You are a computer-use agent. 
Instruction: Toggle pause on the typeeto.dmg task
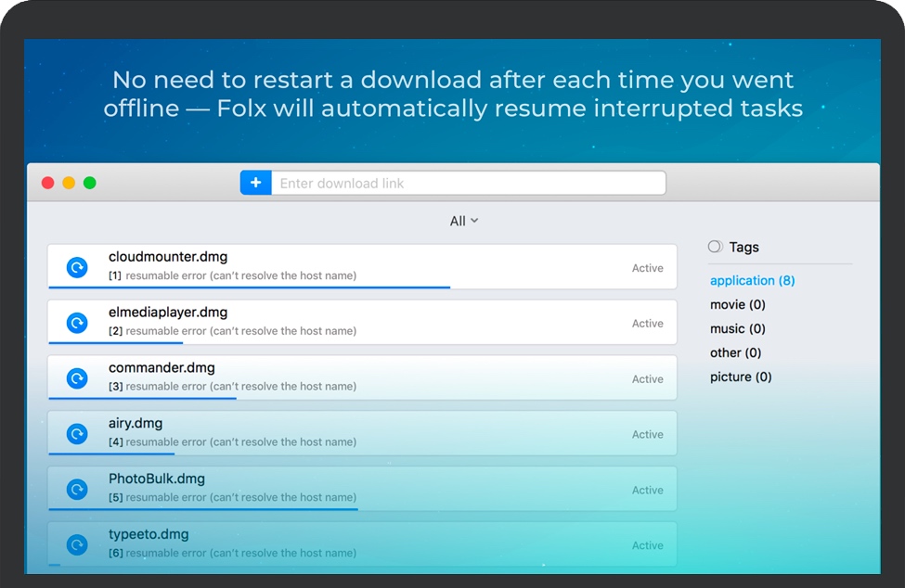click(x=75, y=545)
